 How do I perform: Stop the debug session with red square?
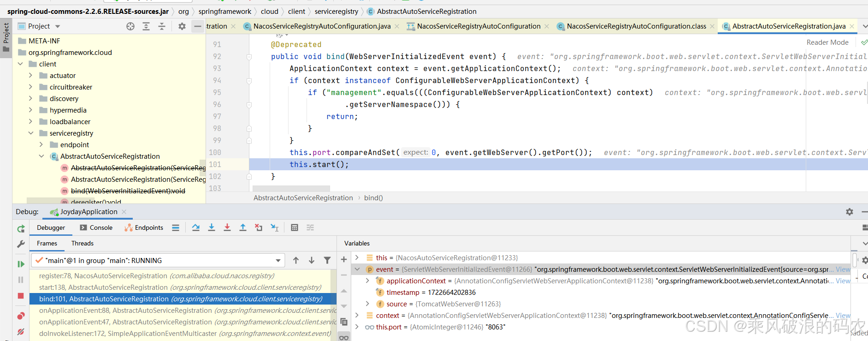[x=21, y=296]
